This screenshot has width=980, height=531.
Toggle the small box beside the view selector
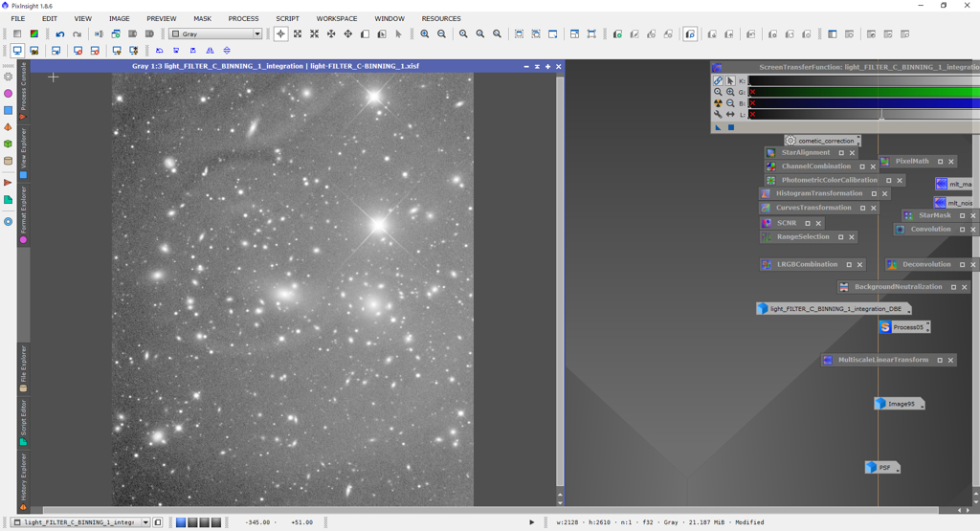[158, 522]
